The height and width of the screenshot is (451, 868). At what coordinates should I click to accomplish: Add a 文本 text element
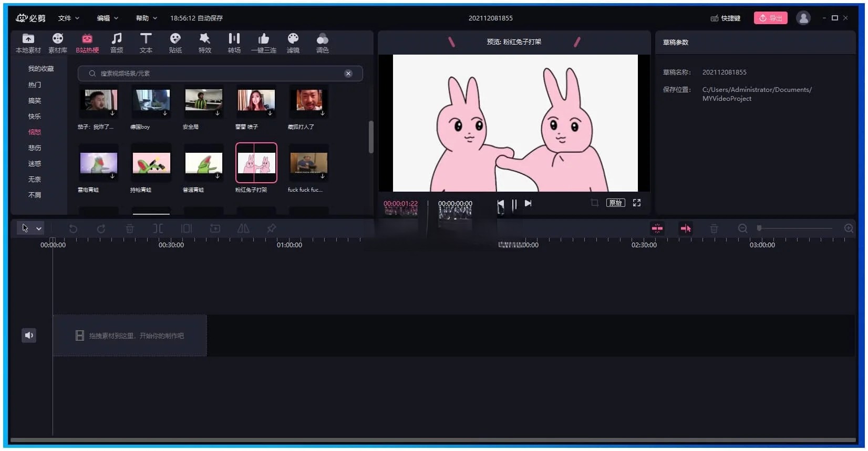pos(146,43)
